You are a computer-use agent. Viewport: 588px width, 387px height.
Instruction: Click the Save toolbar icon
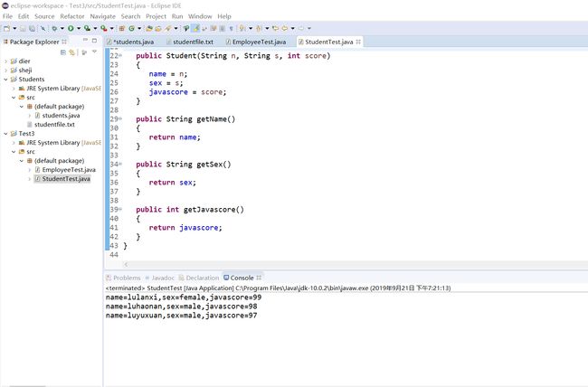pyautogui.click(x=23, y=29)
